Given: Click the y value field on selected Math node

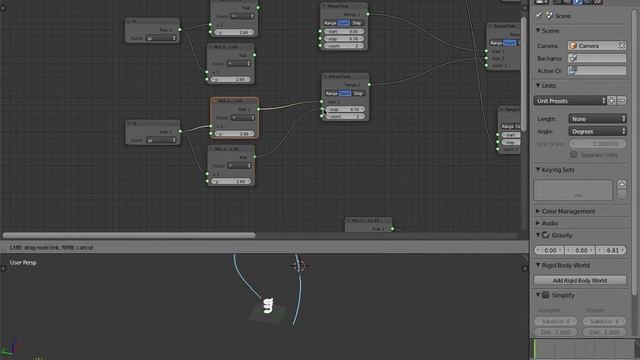Looking at the screenshot, I should click(x=235, y=133).
